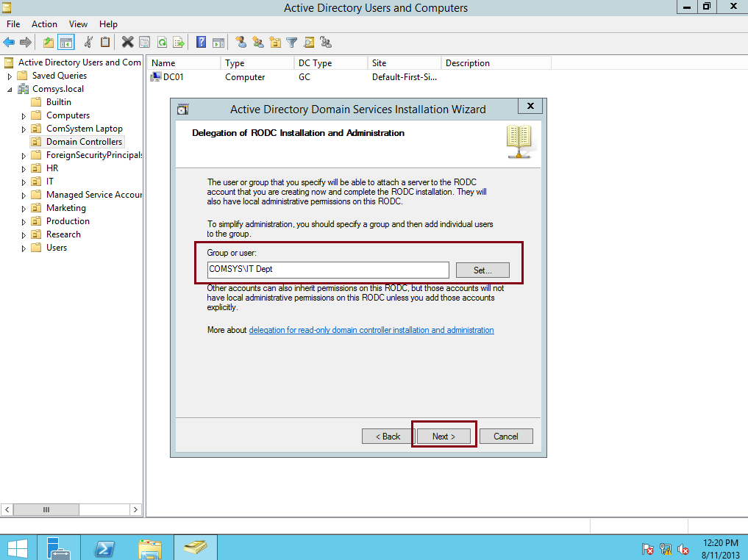
Task: Toggle the Show/Hide Console Tree icon
Action: point(65,42)
